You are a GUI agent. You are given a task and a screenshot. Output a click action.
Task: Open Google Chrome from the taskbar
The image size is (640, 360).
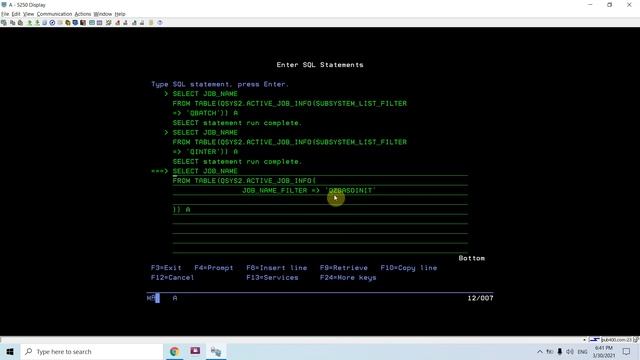tap(175, 351)
